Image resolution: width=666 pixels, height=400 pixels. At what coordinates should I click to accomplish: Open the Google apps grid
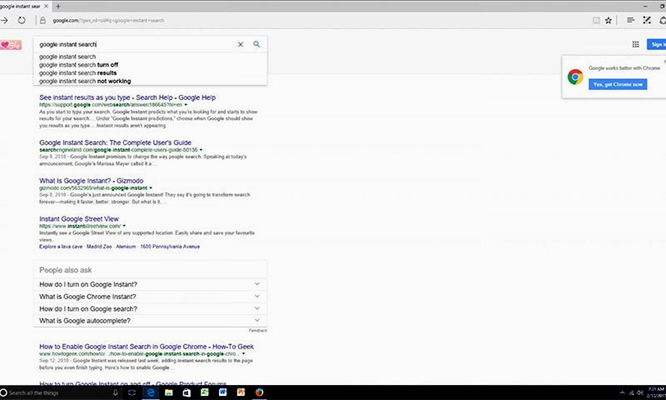click(635, 44)
